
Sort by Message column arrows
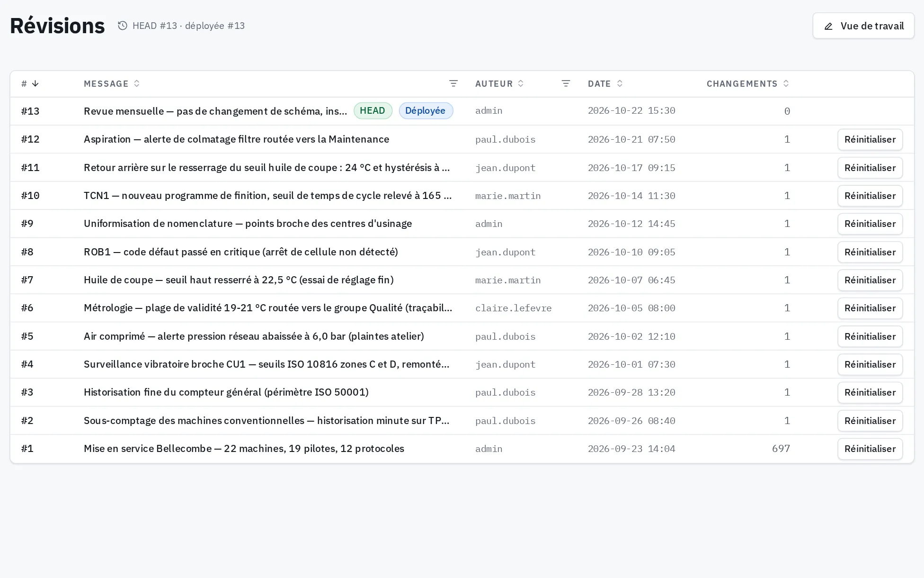click(137, 83)
